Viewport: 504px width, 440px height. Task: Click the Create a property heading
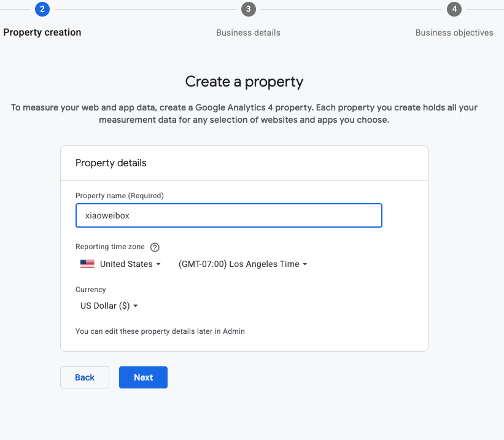pyautogui.click(x=244, y=82)
